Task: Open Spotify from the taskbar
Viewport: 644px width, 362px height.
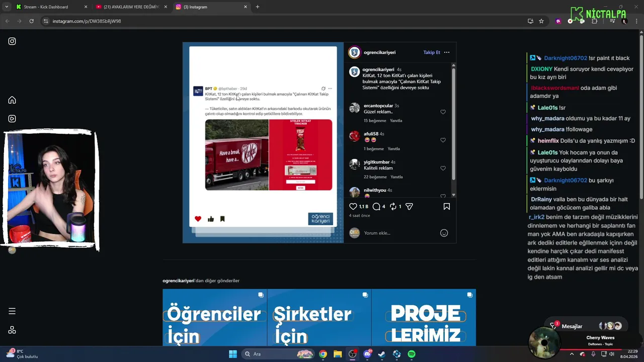Action: 412,354
